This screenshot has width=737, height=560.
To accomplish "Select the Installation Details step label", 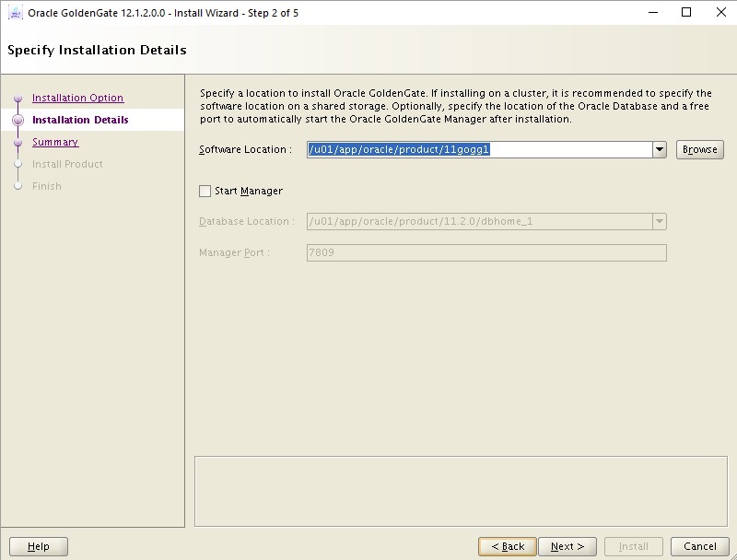I will point(80,120).
